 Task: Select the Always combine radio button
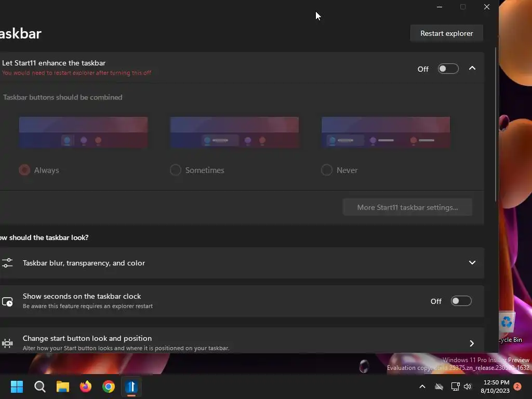click(x=24, y=170)
